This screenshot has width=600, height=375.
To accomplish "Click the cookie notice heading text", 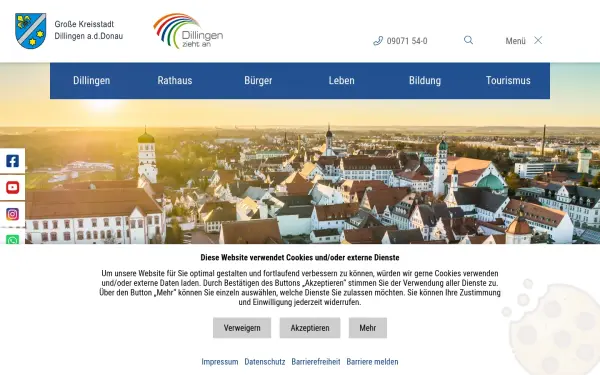I will tap(300, 258).
